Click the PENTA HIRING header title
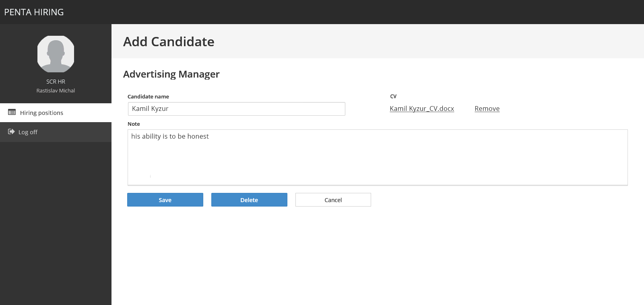Viewport: 644px width, 305px height. pyautogui.click(x=34, y=12)
